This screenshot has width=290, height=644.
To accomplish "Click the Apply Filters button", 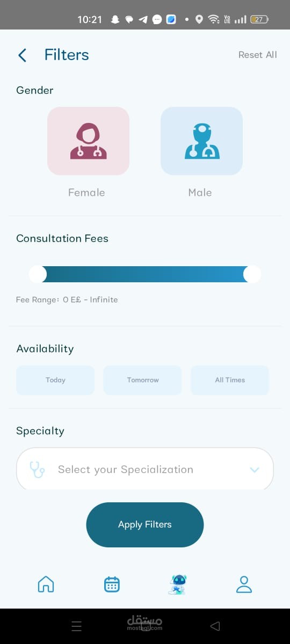I will click(x=145, y=525).
